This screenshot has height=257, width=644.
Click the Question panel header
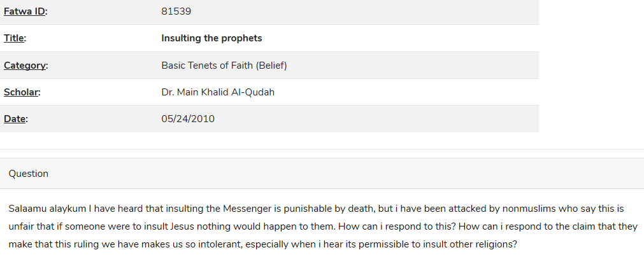coord(322,174)
